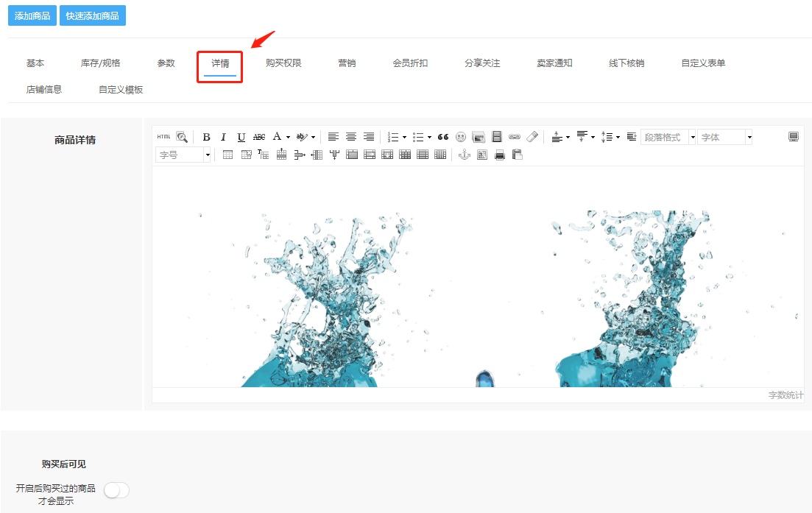Image resolution: width=812 pixels, height=513 pixels.
Task: Open the font color picker arrow
Action: pyautogui.click(x=288, y=137)
